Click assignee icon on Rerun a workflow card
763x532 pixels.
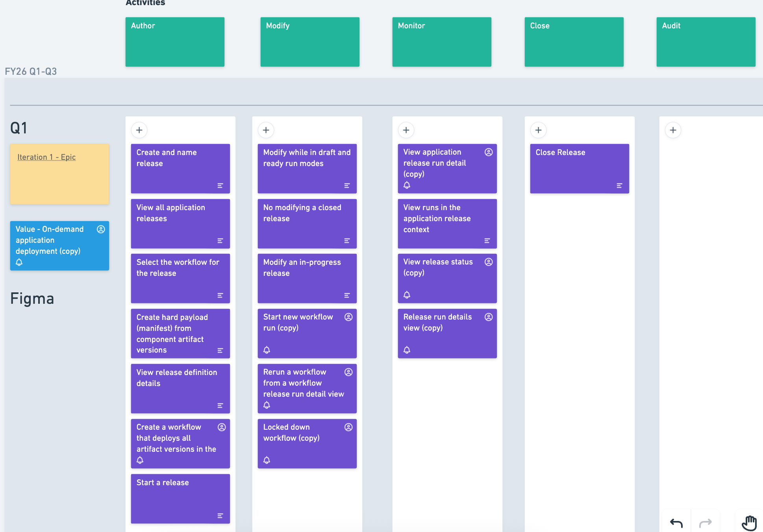point(348,372)
